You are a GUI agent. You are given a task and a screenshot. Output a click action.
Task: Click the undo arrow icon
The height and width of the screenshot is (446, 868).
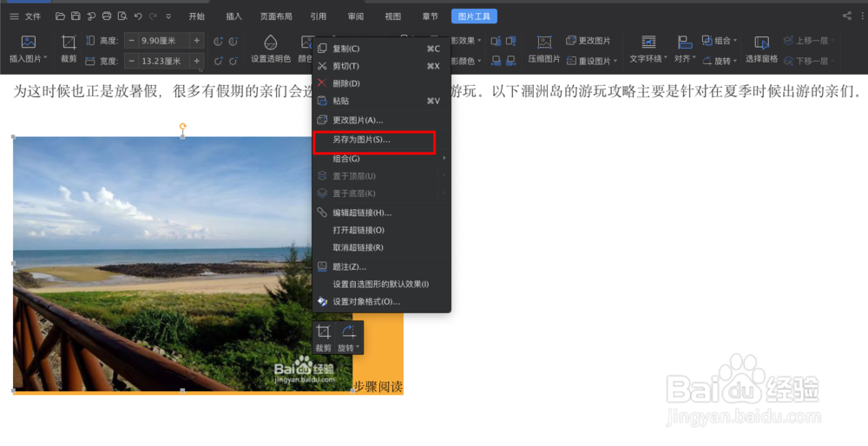coord(138,16)
